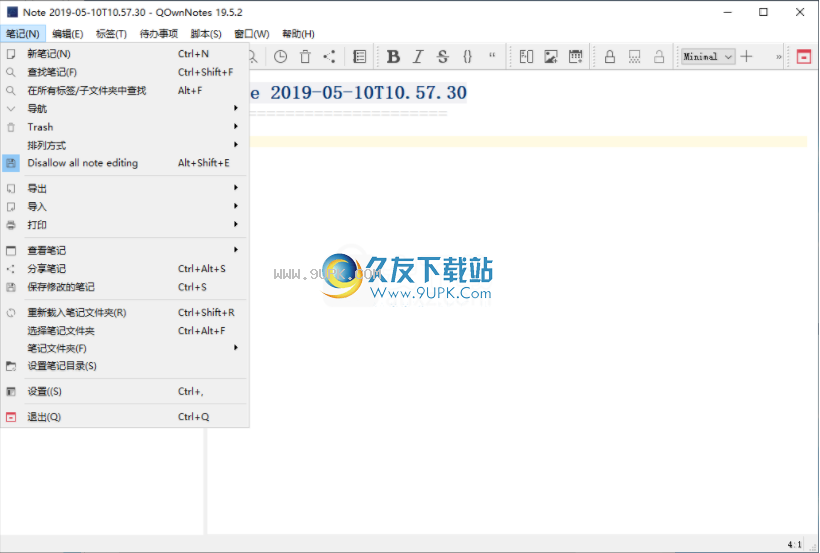
Task: Maximize the QOwnNotes window
Action: (764, 12)
